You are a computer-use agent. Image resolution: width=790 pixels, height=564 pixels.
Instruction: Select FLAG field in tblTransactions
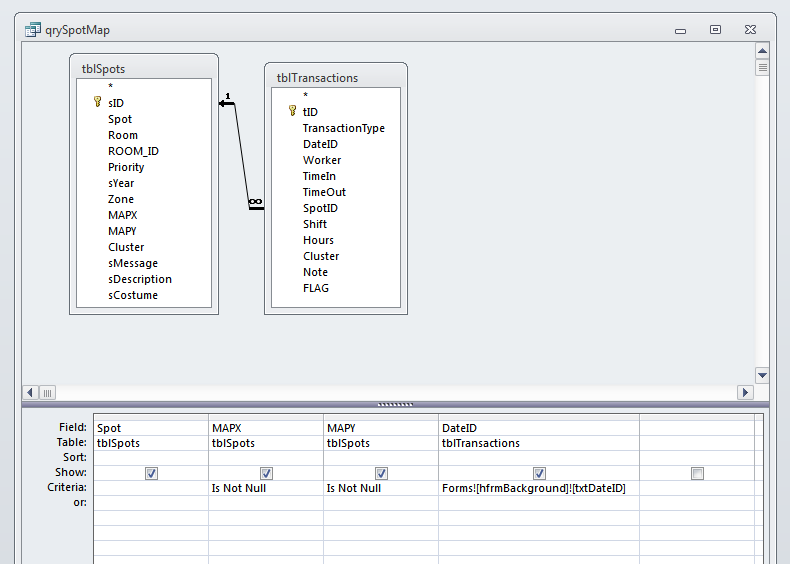point(316,288)
